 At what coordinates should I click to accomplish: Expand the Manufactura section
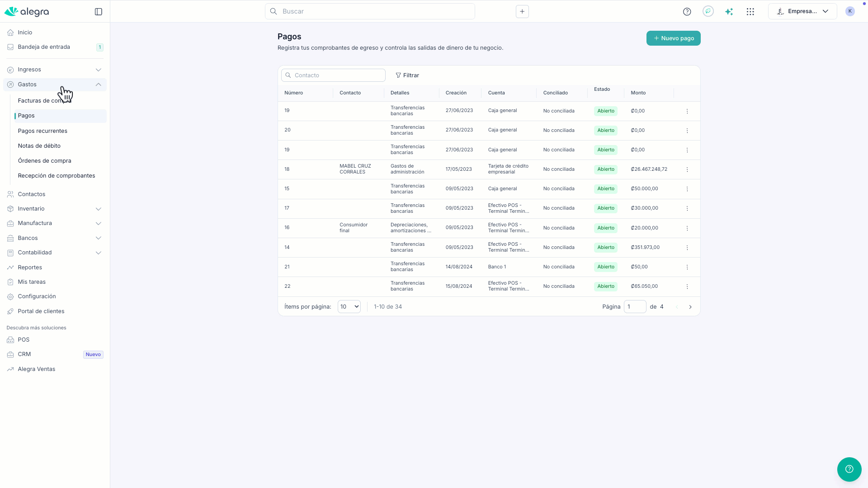(55, 223)
